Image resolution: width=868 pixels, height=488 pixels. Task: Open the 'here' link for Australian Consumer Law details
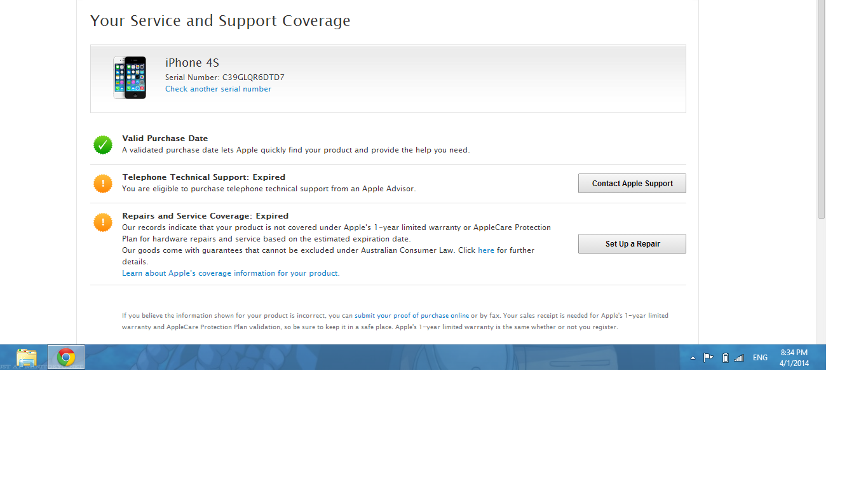coord(486,250)
